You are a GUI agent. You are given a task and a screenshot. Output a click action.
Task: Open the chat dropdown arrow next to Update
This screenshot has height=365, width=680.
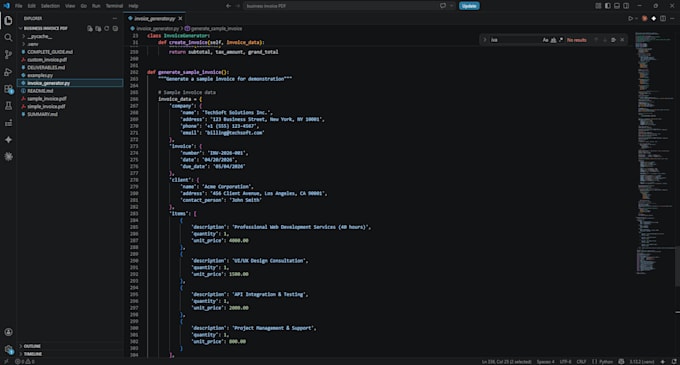[451, 6]
